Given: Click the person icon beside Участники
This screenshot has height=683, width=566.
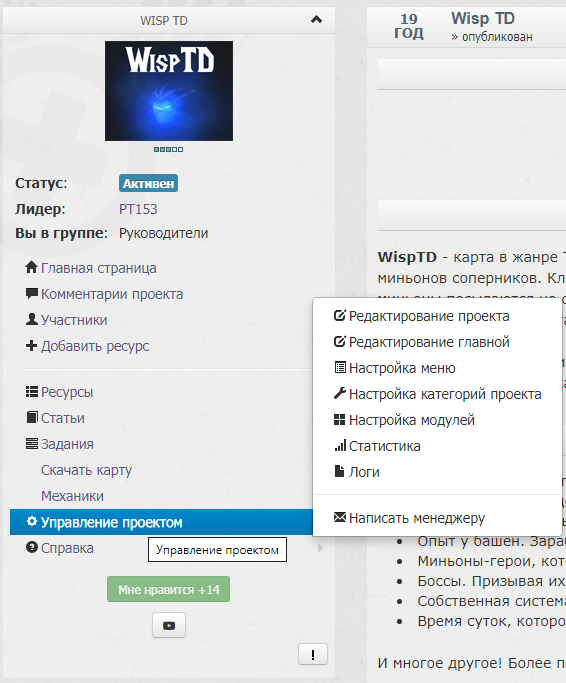Looking at the screenshot, I should pyautogui.click(x=31, y=319).
